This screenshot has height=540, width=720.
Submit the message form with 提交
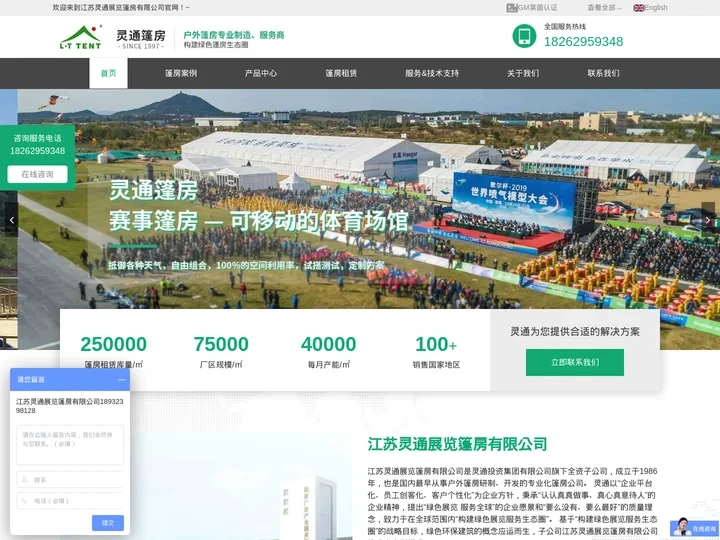(108, 522)
